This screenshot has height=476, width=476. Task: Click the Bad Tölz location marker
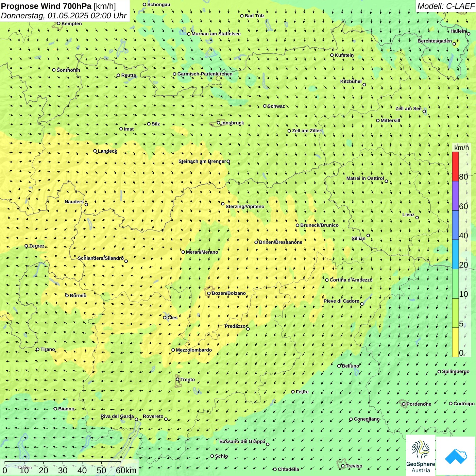click(x=242, y=16)
